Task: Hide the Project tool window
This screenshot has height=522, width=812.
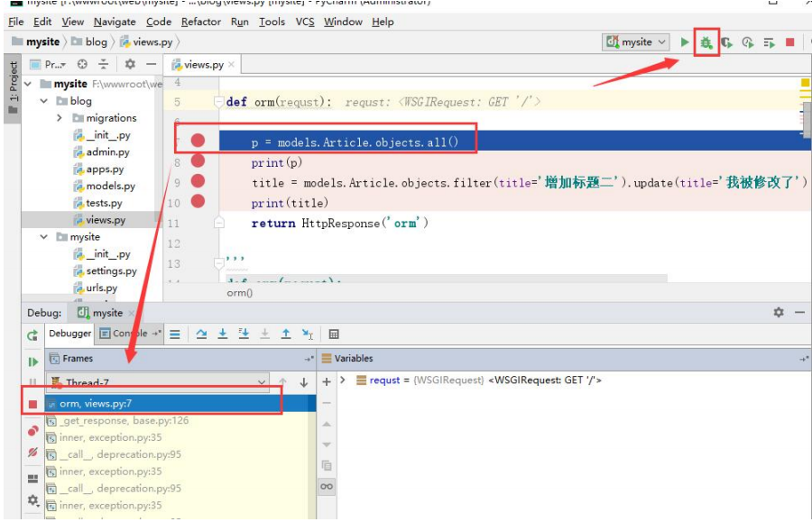Action: click(x=152, y=64)
